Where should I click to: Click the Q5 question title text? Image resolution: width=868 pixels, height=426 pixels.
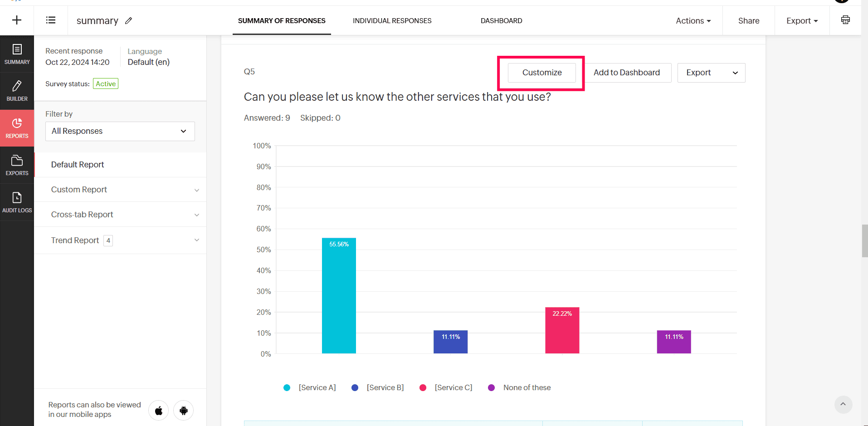click(x=397, y=97)
